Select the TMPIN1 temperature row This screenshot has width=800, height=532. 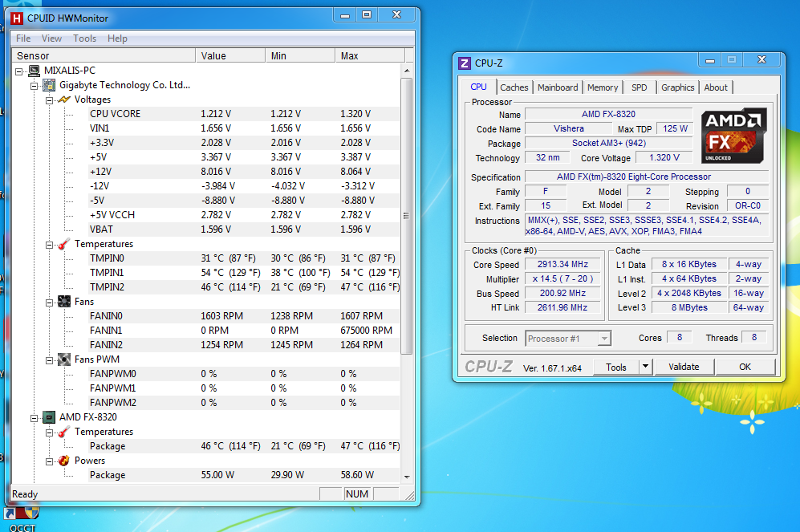(x=244, y=273)
